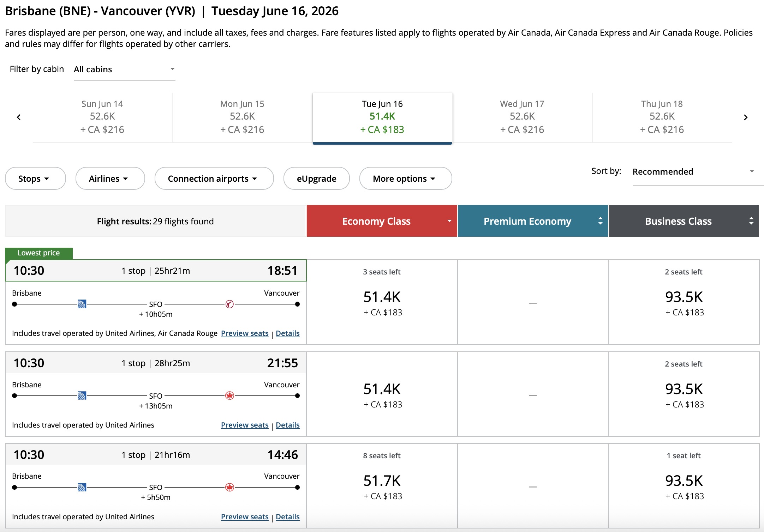Click United Airlines logo on 25hr21m flight

pyautogui.click(x=82, y=304)
